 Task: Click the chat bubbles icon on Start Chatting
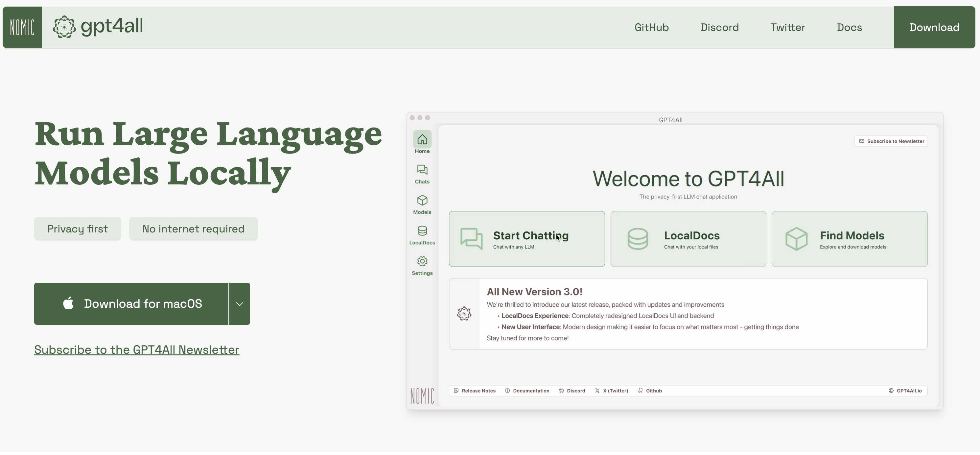click(471, 239)
